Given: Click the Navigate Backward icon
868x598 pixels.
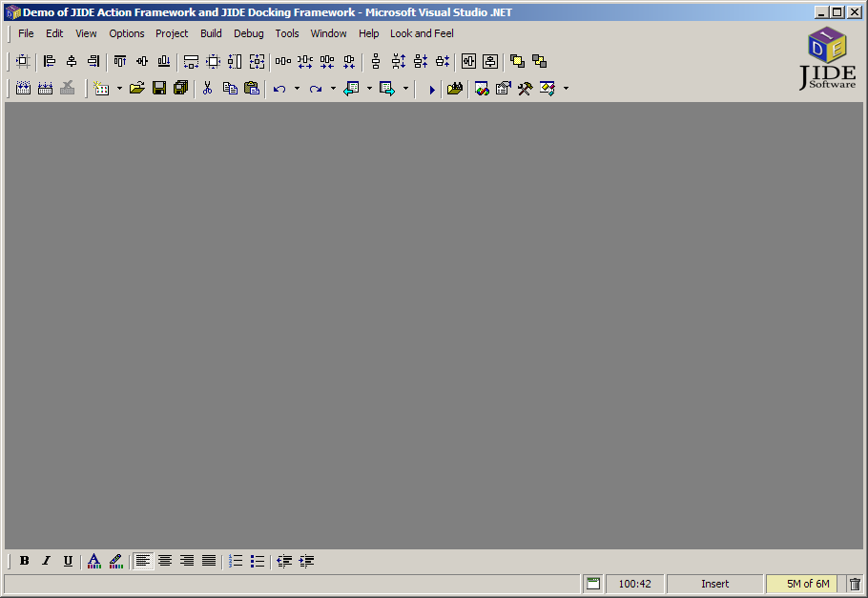Looking at the screenshot, I should coord(352,88).
